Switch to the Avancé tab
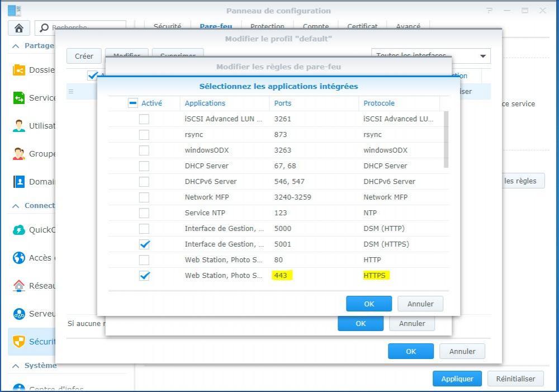 pos(408,26)
